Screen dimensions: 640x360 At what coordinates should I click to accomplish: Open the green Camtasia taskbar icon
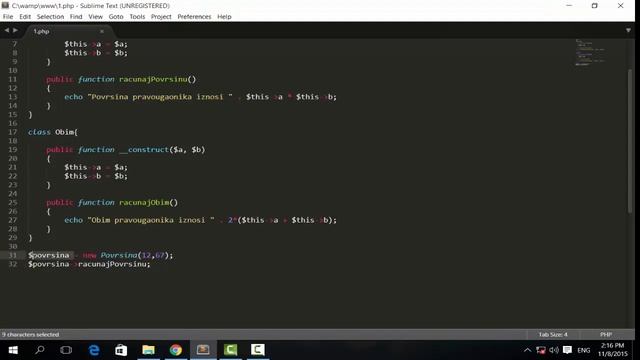(231, 350)
